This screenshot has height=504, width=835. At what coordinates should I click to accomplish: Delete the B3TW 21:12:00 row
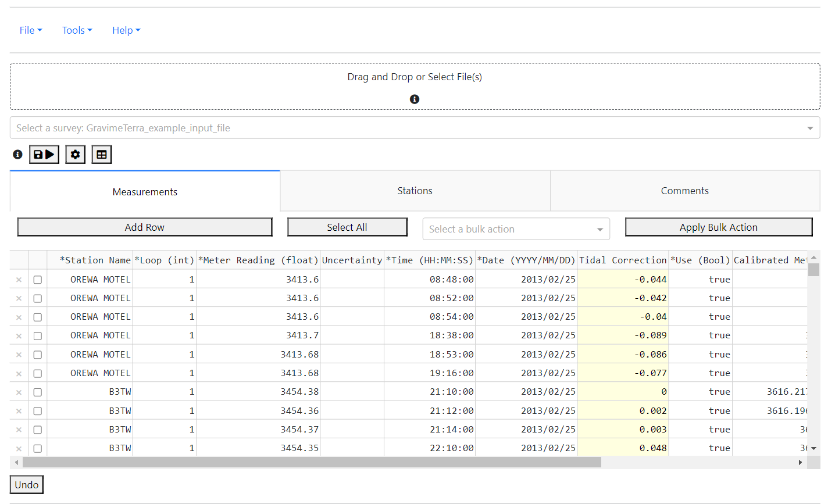19,411
